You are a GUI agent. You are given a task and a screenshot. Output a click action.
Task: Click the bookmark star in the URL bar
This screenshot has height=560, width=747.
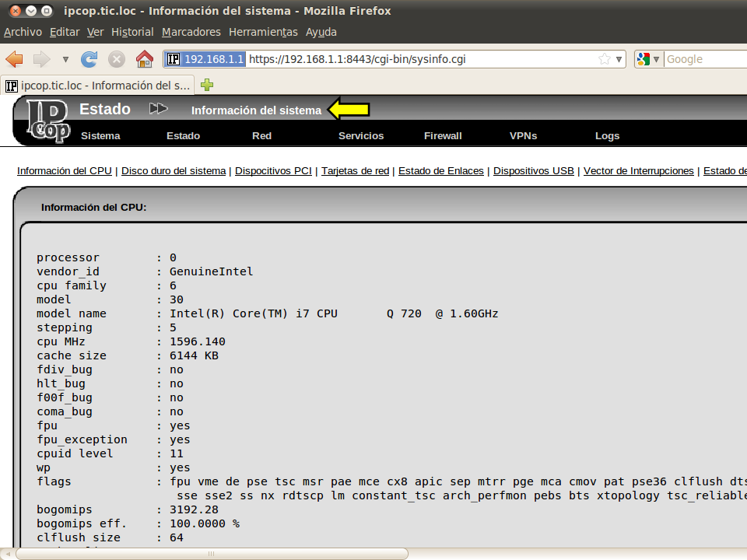click(605, 59)
